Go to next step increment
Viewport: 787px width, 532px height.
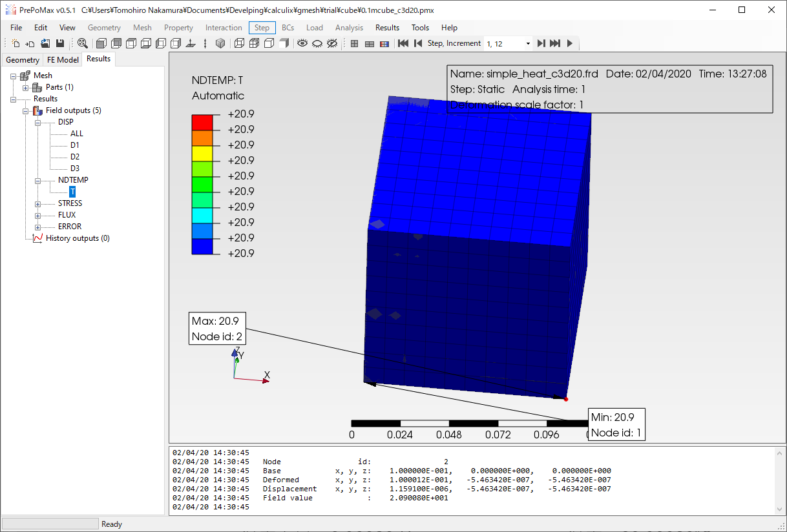[x=541, y=43]
